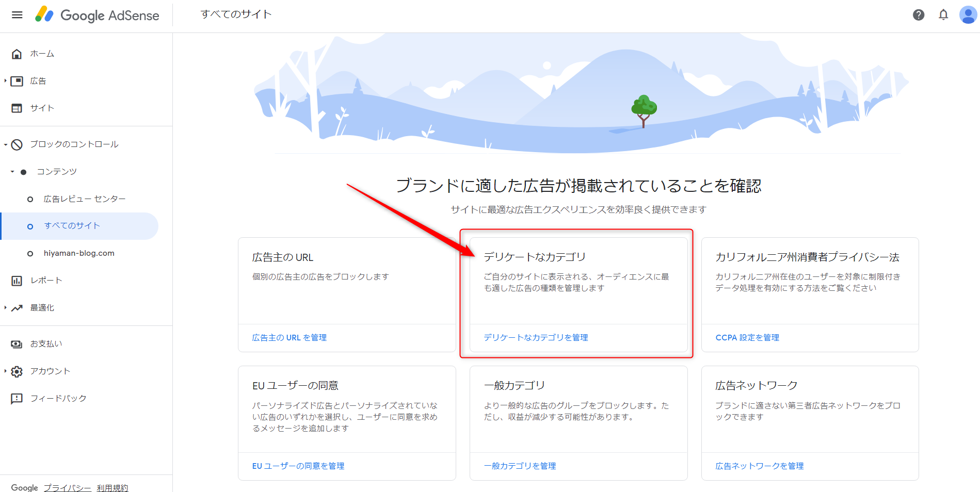The image size is (980, 492).
Task: Click デリケートなカテゴリを管理 link
Action: coord(536,338)
